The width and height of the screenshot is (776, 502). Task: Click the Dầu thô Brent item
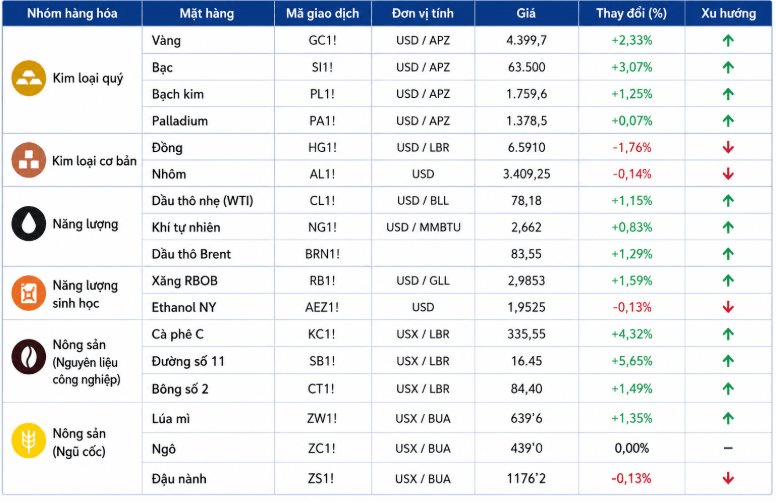[191, 254]
